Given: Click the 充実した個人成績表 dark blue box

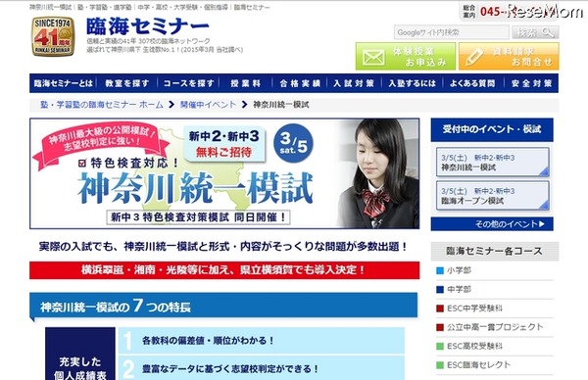Looking at the screenshot, I should (x=80, y=354).
